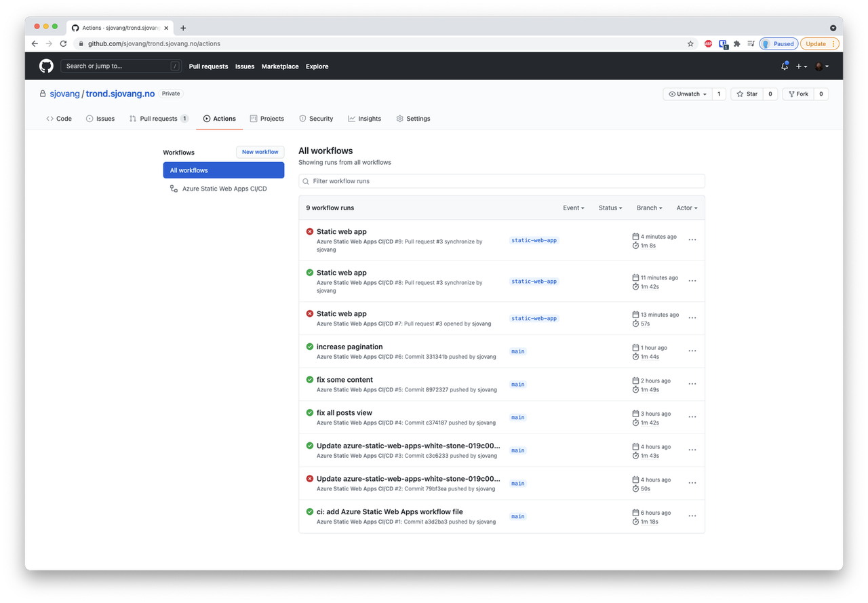Click the New workflow button

pyautogui.click(x=260, y=151)
